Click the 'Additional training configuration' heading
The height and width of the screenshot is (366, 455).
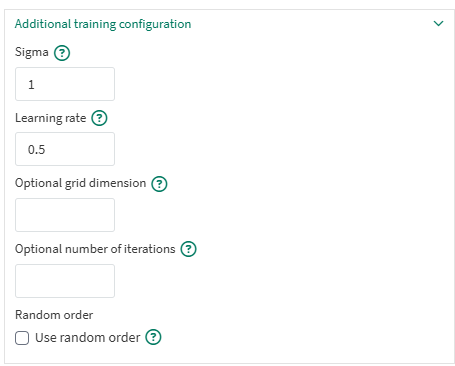103,24
